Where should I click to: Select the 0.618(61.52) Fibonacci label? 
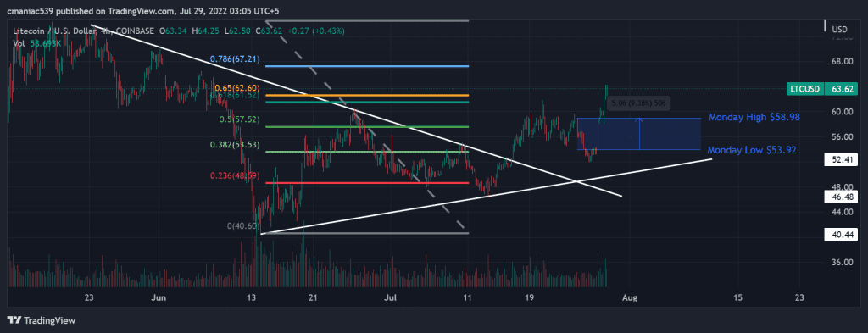(x=236, y=95)
